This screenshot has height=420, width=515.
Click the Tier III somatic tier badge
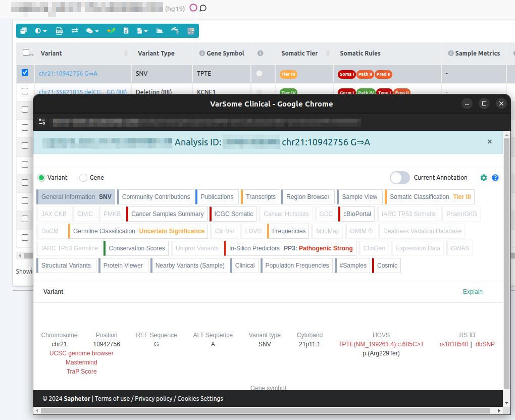288,74
